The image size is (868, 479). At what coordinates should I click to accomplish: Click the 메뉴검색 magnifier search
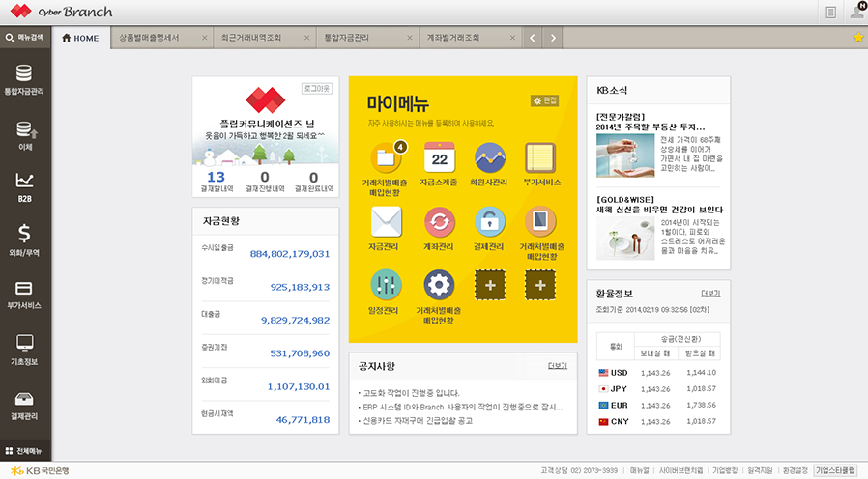pos(24,38)
